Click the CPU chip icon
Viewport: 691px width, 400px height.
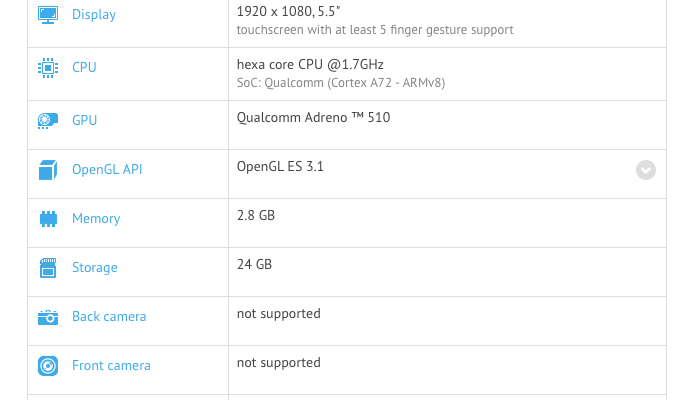[48, 68]
